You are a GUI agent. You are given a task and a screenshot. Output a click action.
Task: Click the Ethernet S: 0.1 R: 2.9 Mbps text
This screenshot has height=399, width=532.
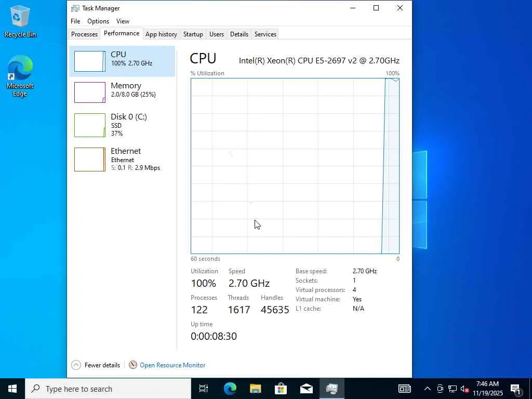click(x=136, y=168)
